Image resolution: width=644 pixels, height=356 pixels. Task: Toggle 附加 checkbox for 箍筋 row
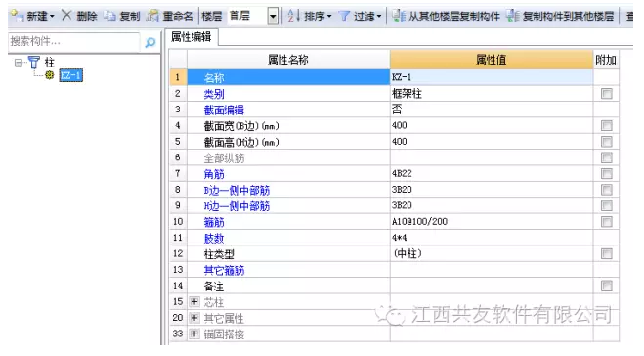point(606,222)
